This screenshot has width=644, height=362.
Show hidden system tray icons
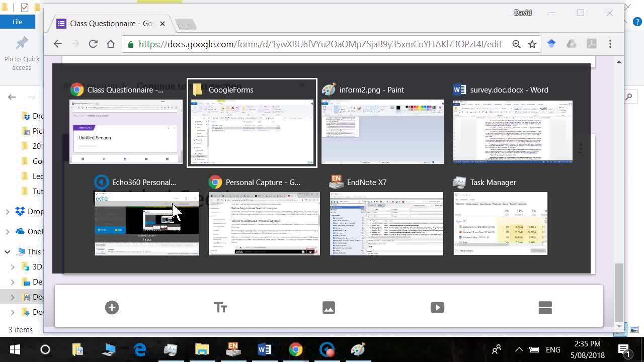(519, 349)
